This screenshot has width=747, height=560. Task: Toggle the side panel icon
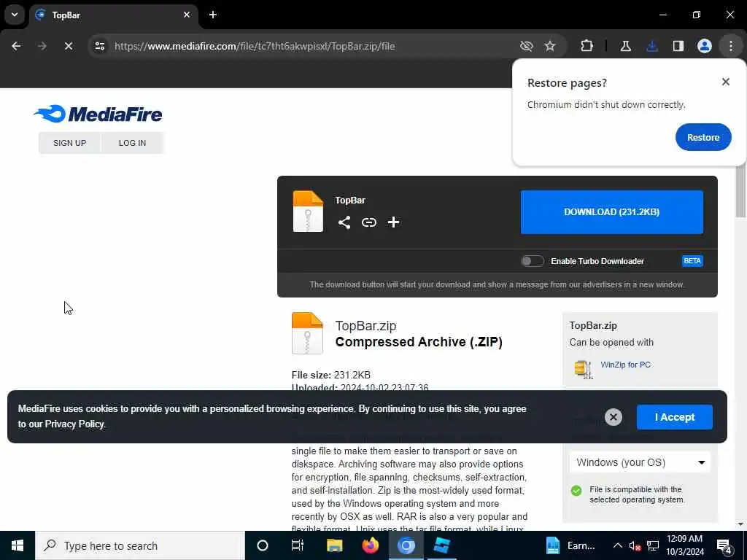click(x=678, y=46)
